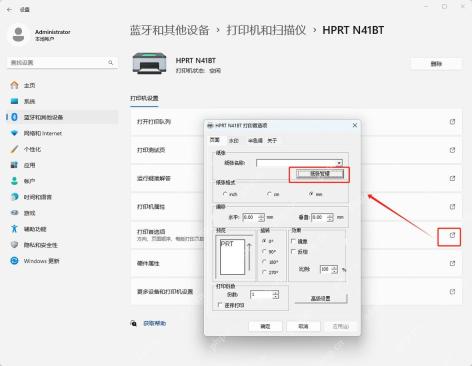Open the external link icon for 打印机属性
472x366 pixels.
(452, 207)
